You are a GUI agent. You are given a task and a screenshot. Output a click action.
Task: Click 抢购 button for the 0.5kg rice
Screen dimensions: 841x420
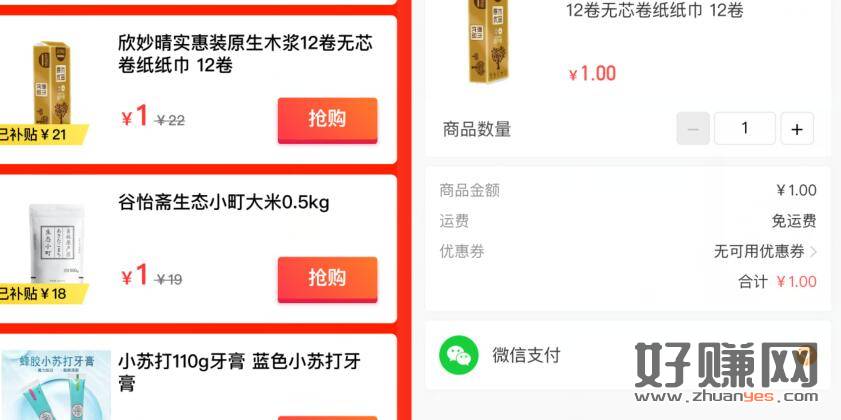[x=327, y=279]
